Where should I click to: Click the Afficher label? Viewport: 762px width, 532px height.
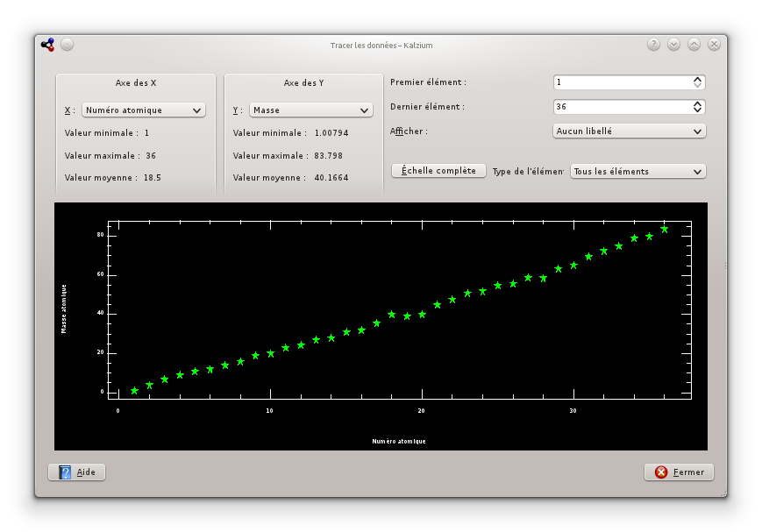[x=409, y=131]
